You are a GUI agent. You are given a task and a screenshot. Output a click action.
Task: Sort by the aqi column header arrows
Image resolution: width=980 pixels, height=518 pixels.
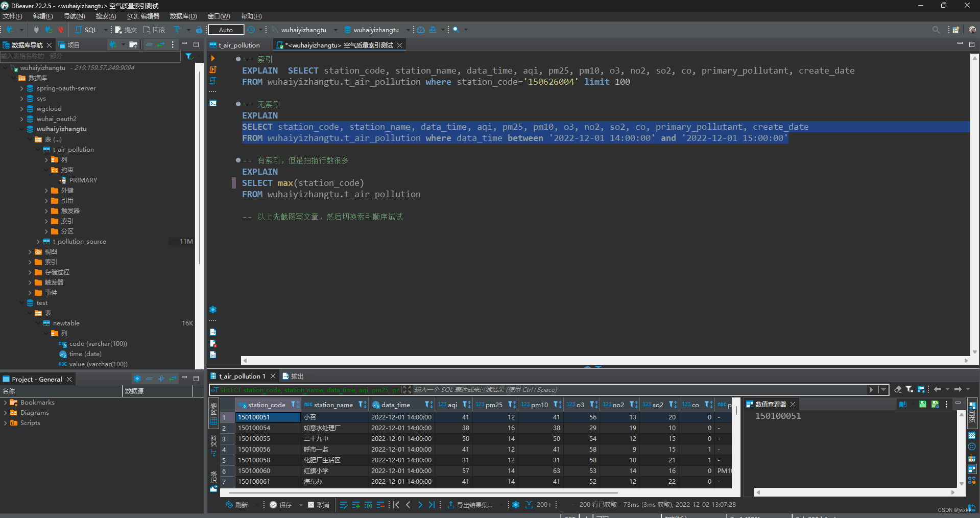(x=466, y=405)
